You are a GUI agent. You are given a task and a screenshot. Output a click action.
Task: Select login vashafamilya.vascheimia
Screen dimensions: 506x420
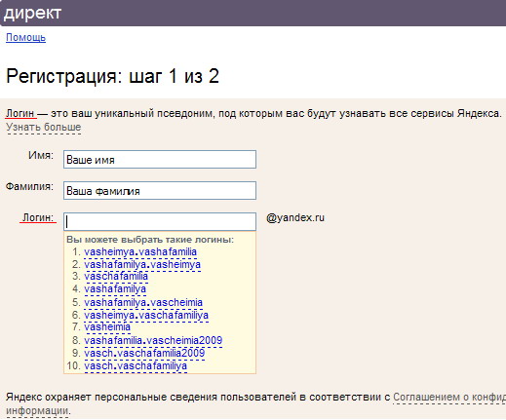[x=143, y=302]
